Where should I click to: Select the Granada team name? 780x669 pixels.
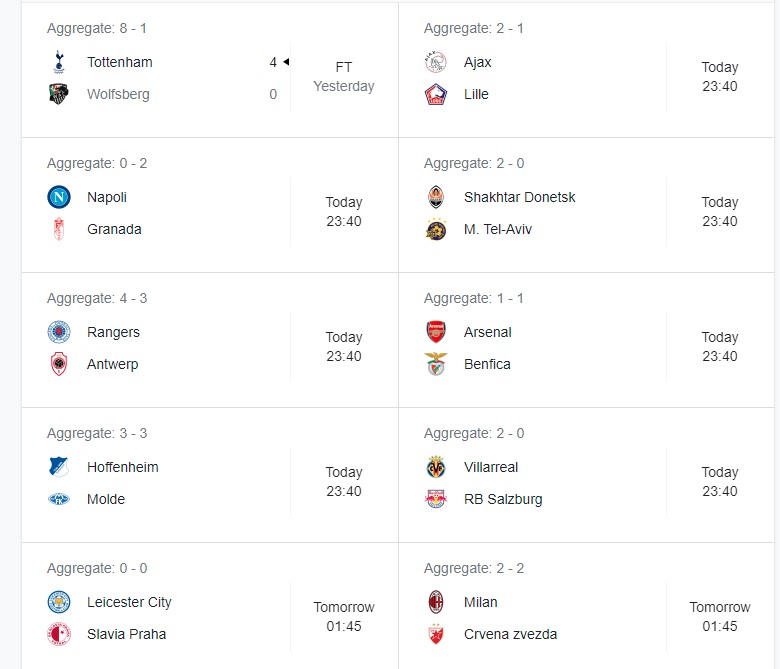(114, 229)
